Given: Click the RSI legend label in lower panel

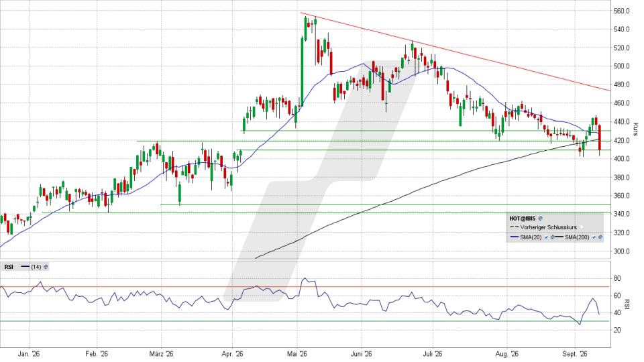Looking at the screenshot, I should (9, 267).
